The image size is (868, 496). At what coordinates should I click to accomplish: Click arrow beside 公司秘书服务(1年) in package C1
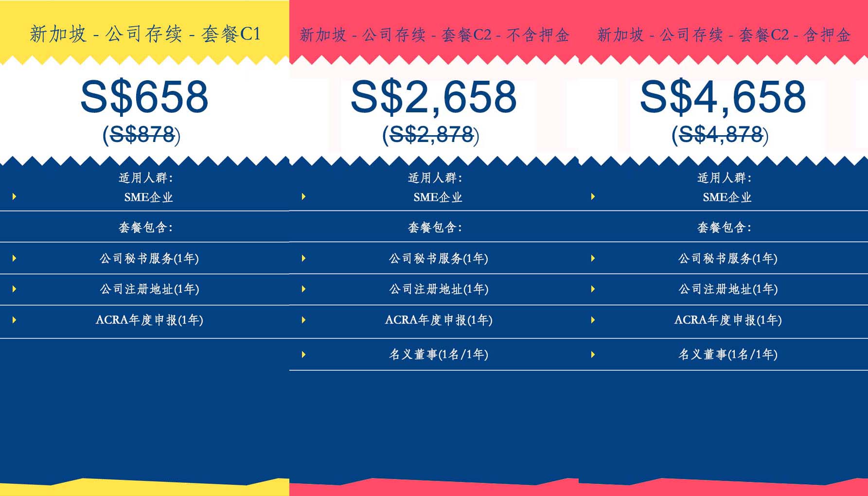14,258
